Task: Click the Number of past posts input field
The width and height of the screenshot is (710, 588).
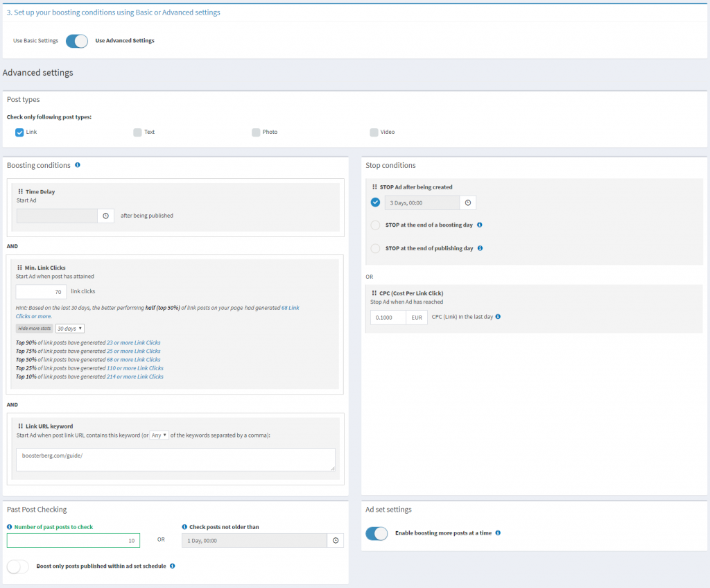Action: coord(73,540)
